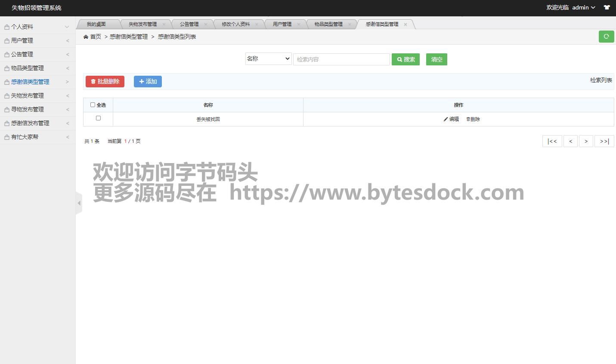Close the 感谢信类型管理 tab
This screenshot has height=364, width=616.
tap(406, 25)
